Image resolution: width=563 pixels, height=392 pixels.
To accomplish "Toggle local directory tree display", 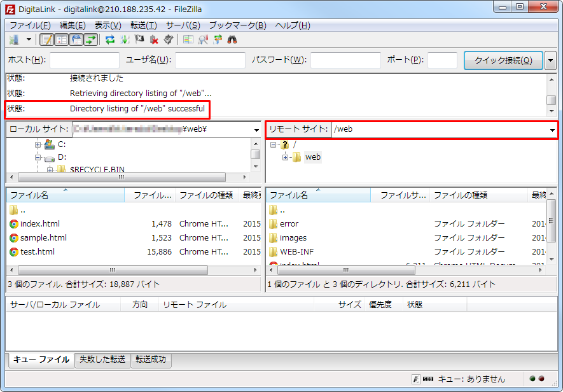I will coord(62,39).
